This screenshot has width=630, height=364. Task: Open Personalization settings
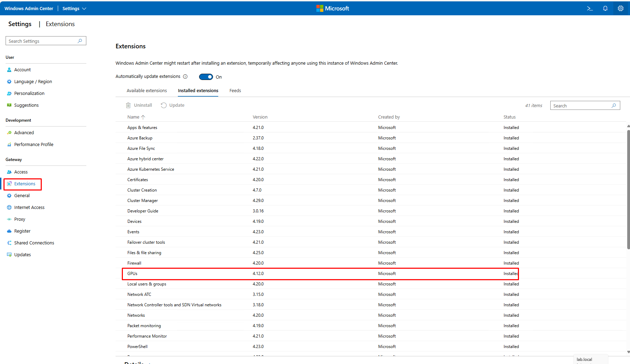29,94
